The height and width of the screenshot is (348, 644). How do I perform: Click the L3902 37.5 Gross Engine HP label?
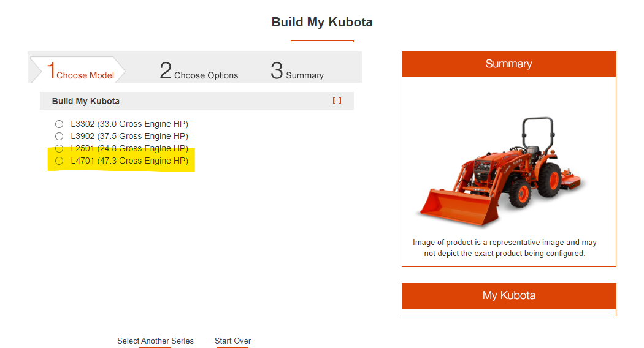click(129, 136)
